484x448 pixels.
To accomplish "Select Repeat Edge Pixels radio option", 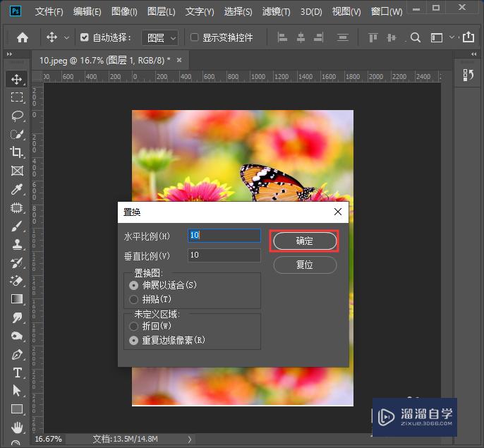I will (x=133, y=341).
